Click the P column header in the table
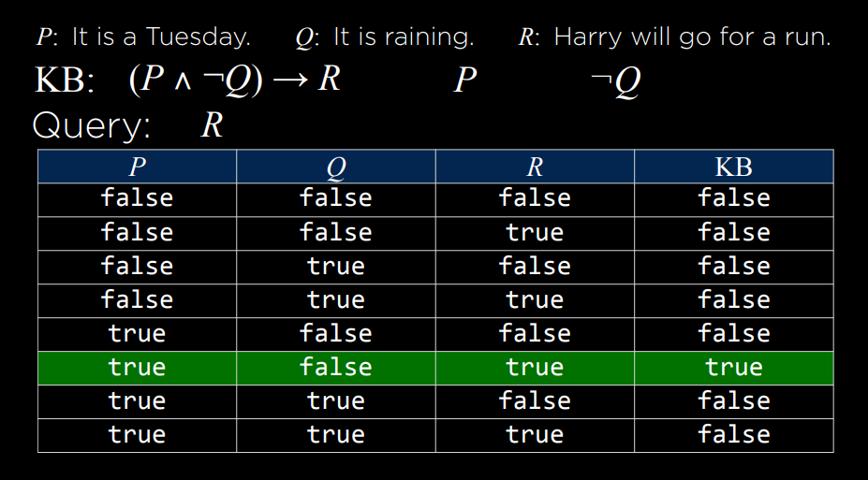Image resolution: width=868 pixels, height=480 pixels. pos(137,167)
